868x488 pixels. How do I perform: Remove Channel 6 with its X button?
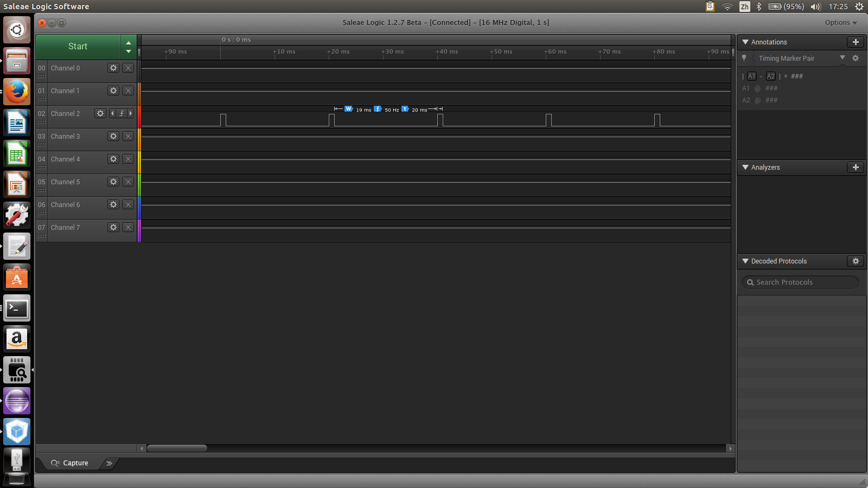128,204
